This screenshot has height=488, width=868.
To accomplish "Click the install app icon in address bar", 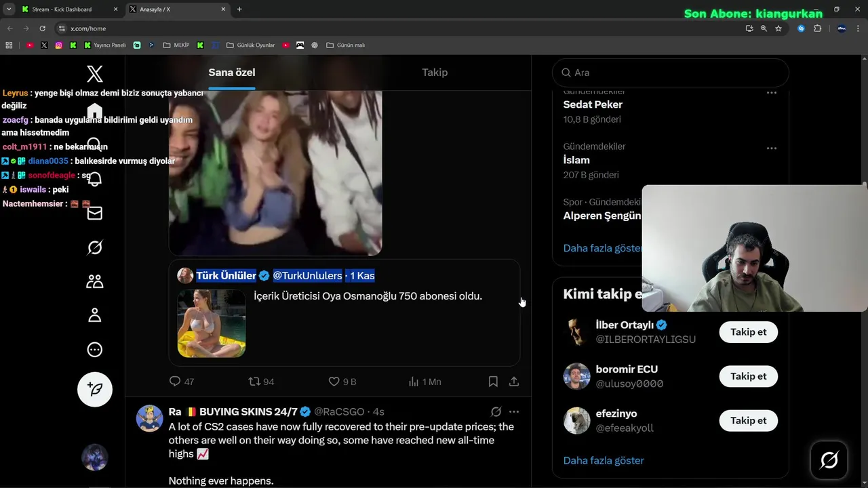I will point(749,28).
